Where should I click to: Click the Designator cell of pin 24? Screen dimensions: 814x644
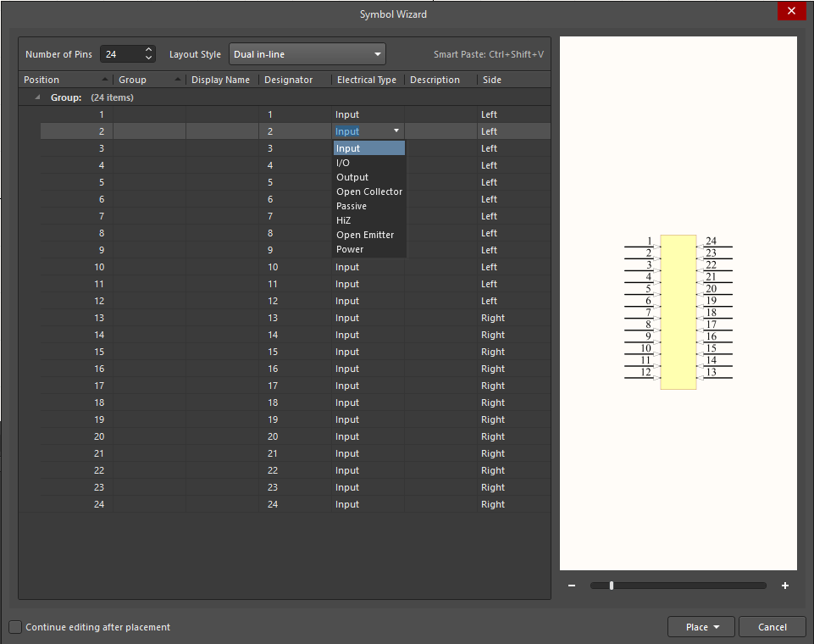(x=296, y=504)
